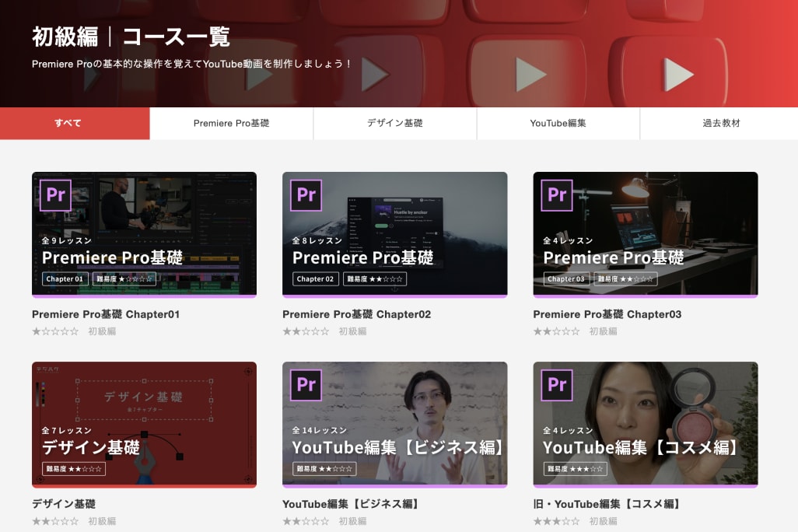Click Chapter 02 badge on second thumbnail

click(x=316, y=279)
